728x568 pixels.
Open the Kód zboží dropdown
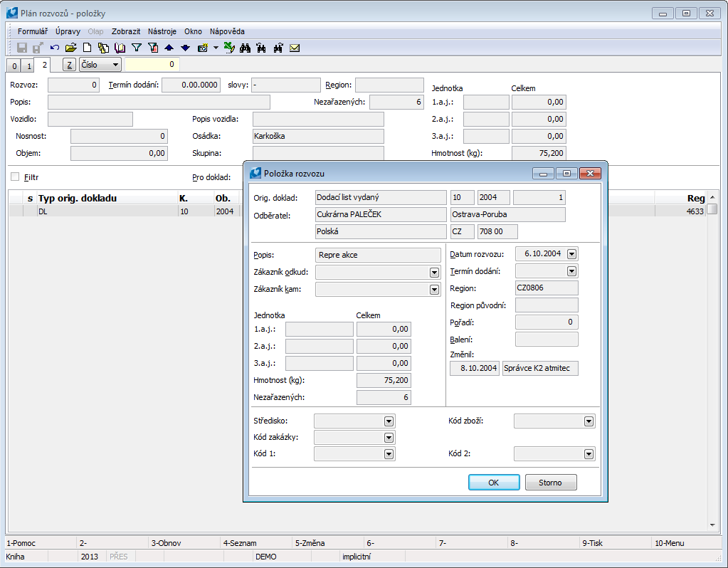point(589,421)
